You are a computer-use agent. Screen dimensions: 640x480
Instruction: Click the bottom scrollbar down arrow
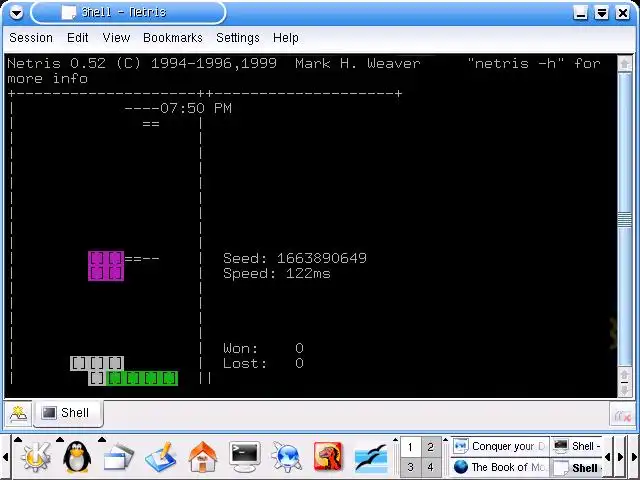coord(624,389)
